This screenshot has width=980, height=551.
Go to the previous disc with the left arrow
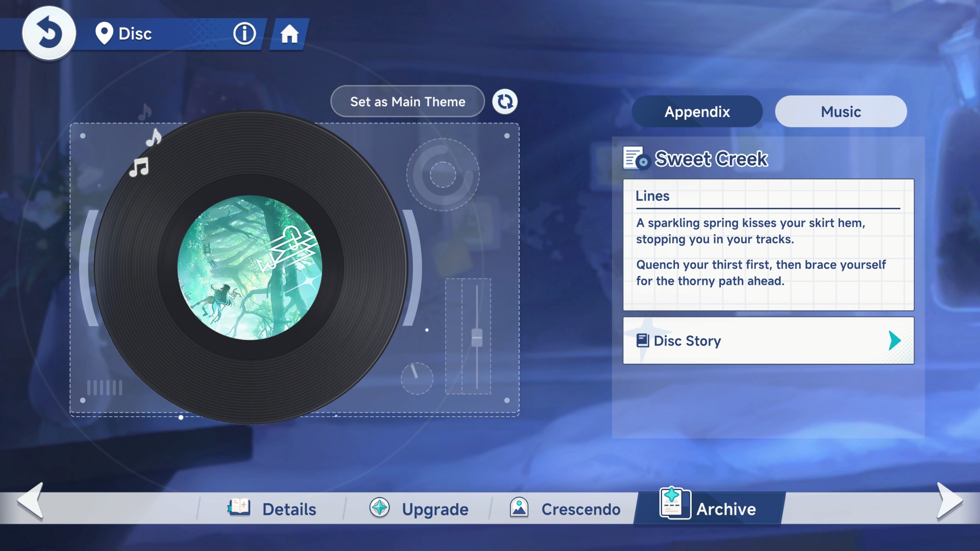point(31,501)
